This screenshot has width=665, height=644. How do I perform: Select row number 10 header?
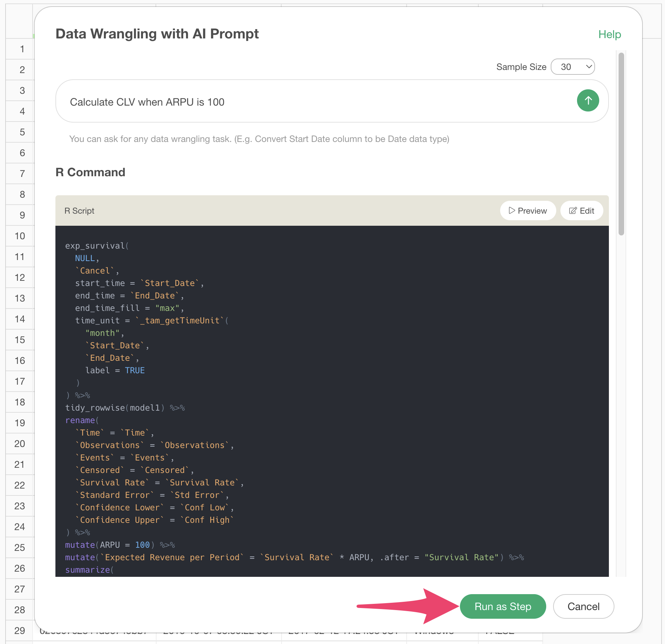click(x=20, y=236)
